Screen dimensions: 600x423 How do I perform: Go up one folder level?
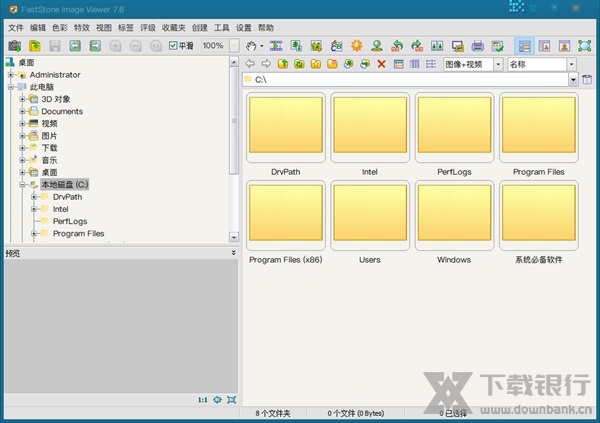click(x=284, y=64)
